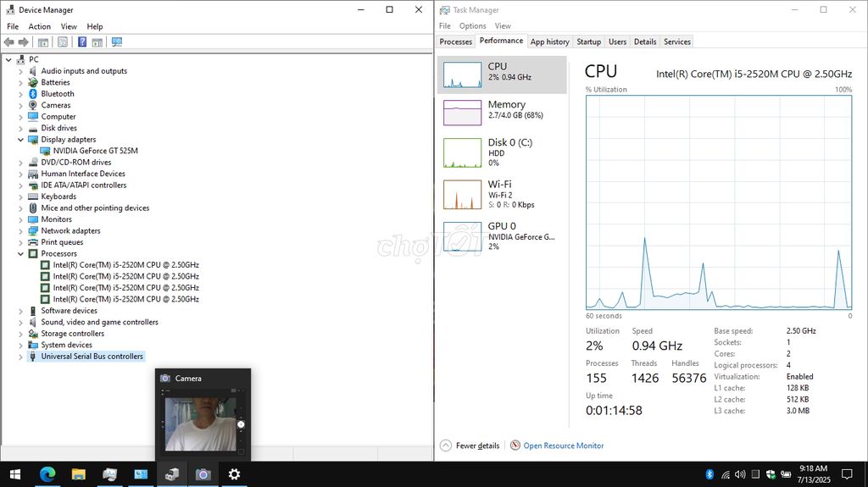Select IDE ATA/ATAPI controllers entry

(x=84, y=185)
